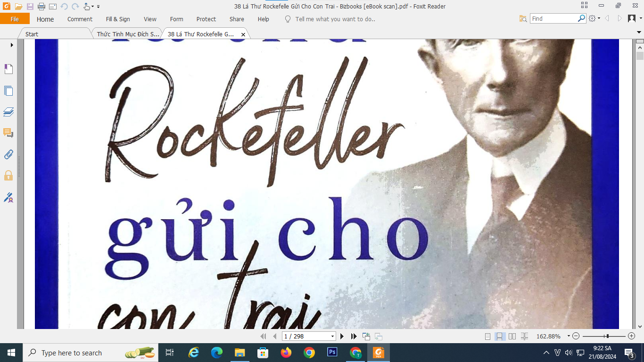Click the zoom slider handle
The height and width of the screenshot is (362, 644).
coord(607,336)
